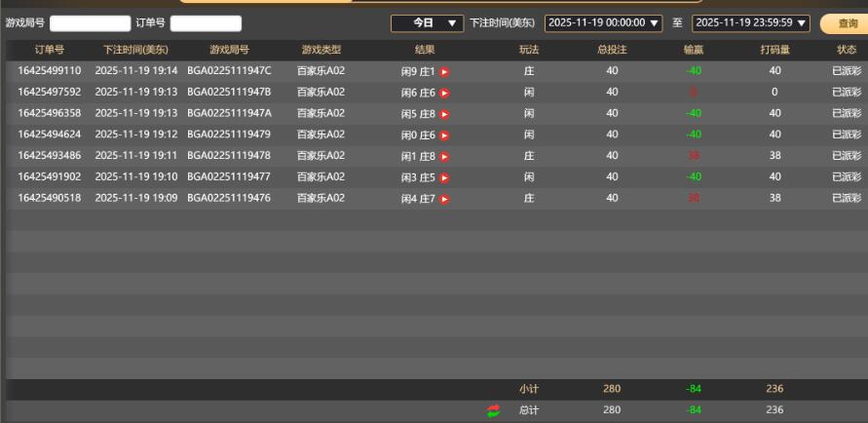Click the 下注时间(美东) column header
The width and height of the screenshot is (868, 423).
pyautogui.click(x=136, y=50)
